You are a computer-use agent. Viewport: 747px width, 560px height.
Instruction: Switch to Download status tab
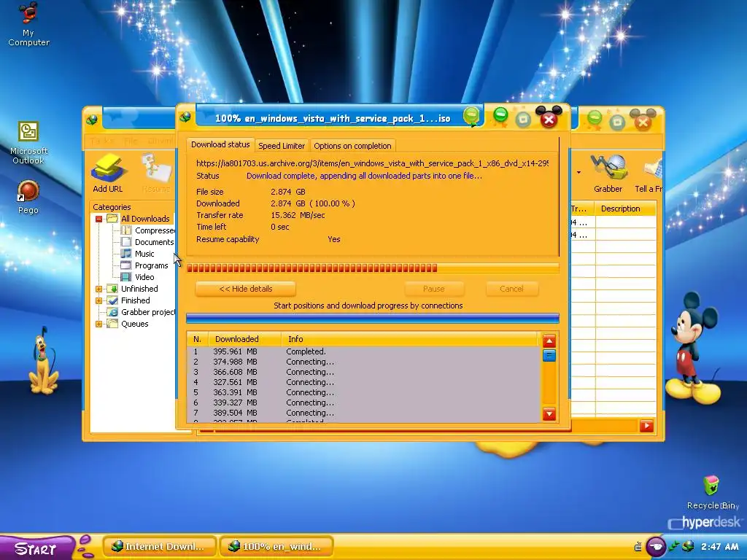pyautogui.click(x=220, y=144)
